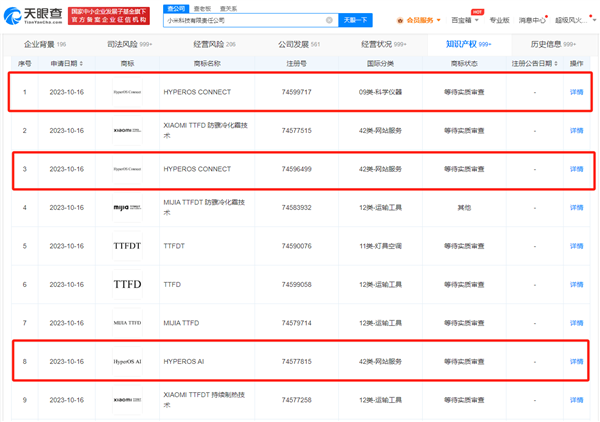The height and width of the screenshot is (422, 600).
Task: Sort by 申请日期 column arrows
Action: coord(82,64)
